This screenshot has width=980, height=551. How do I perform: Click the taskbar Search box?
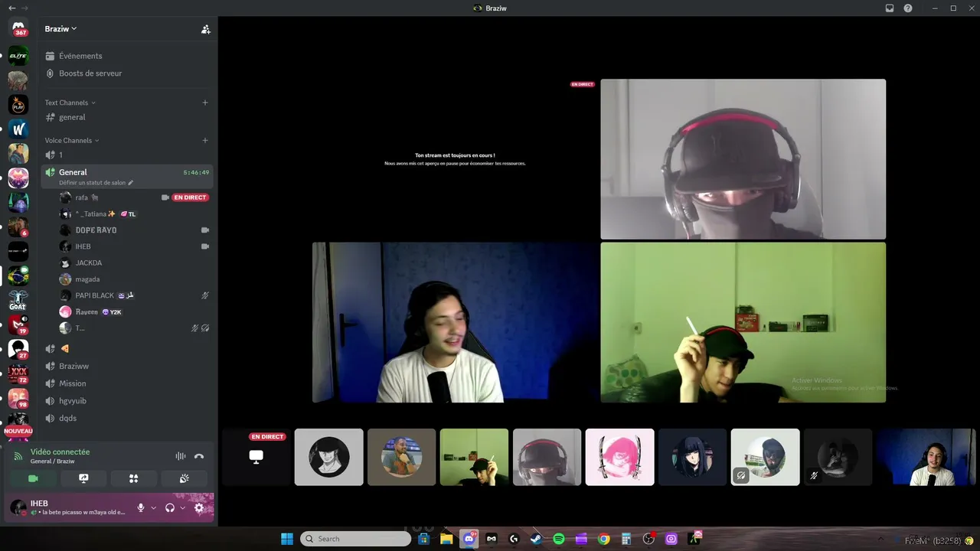(x=355, y=539)
